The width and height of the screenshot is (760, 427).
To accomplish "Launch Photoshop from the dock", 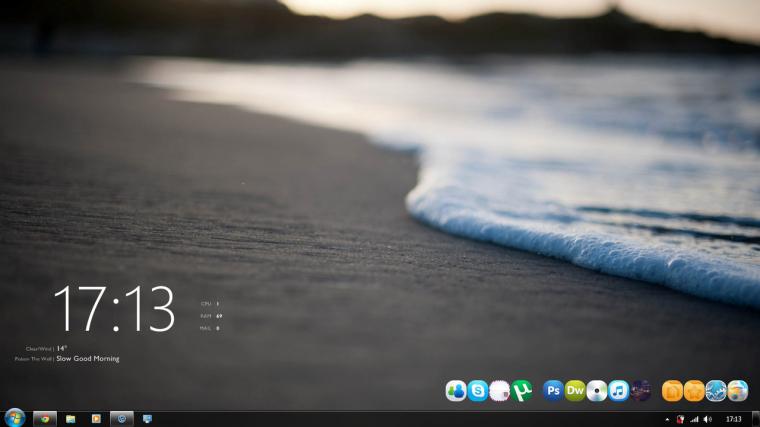I will click(x=553, y=391).
